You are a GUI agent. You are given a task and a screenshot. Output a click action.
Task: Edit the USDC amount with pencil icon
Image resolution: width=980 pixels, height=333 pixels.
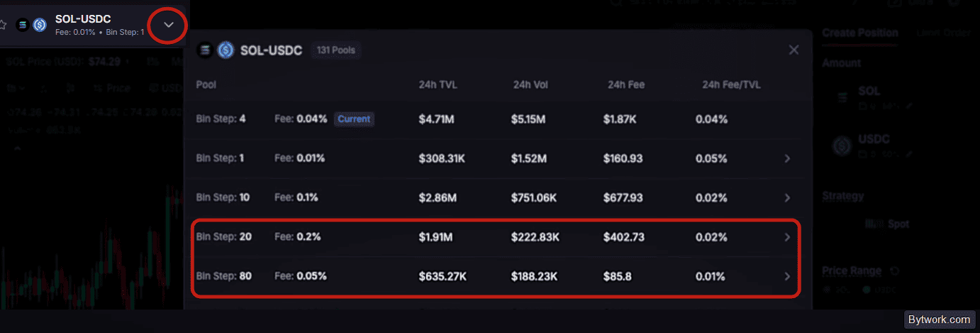pos(908,153)
